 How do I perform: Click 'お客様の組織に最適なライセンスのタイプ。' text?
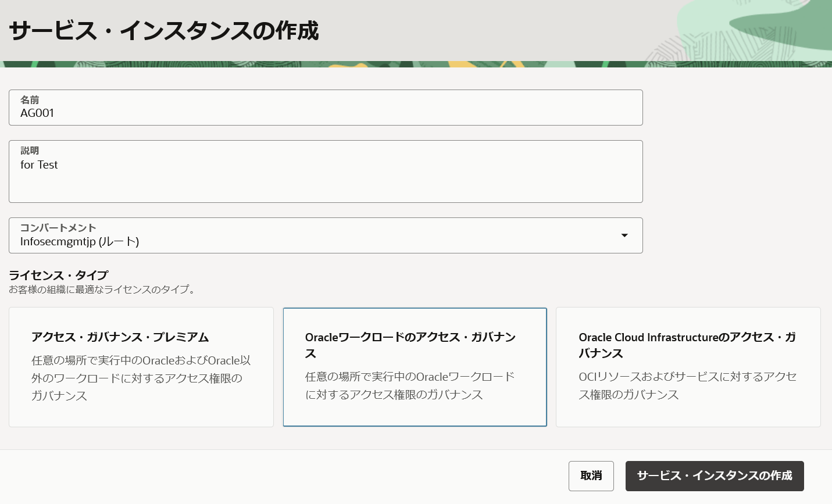tap(102, 289)
